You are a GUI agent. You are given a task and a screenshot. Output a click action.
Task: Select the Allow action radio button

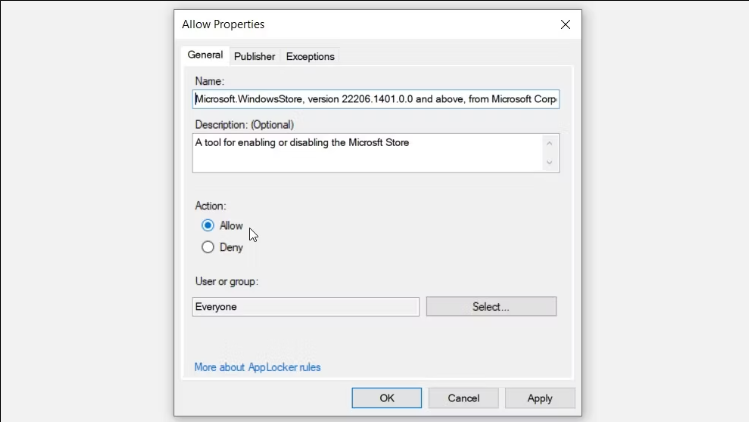coord(208,225)
